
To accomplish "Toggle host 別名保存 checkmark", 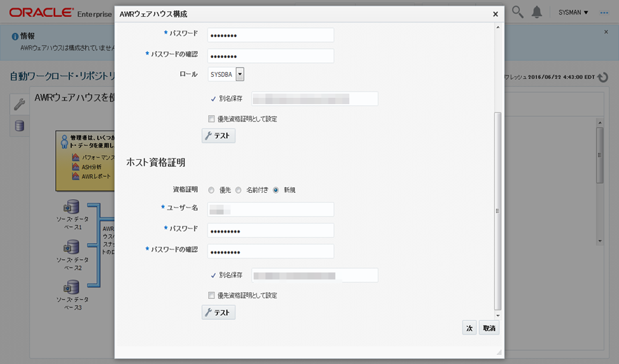I will pos(213,275).
